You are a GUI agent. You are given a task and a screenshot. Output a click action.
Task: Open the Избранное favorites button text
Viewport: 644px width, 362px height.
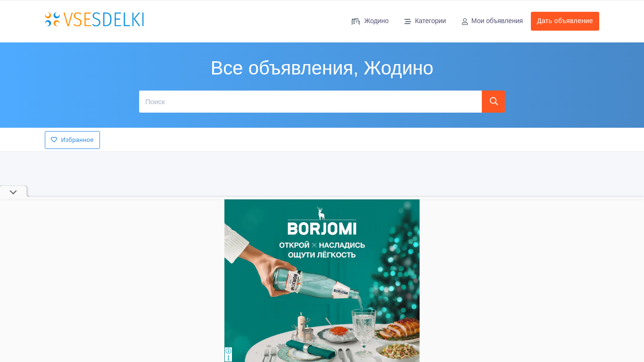(77, 140)
